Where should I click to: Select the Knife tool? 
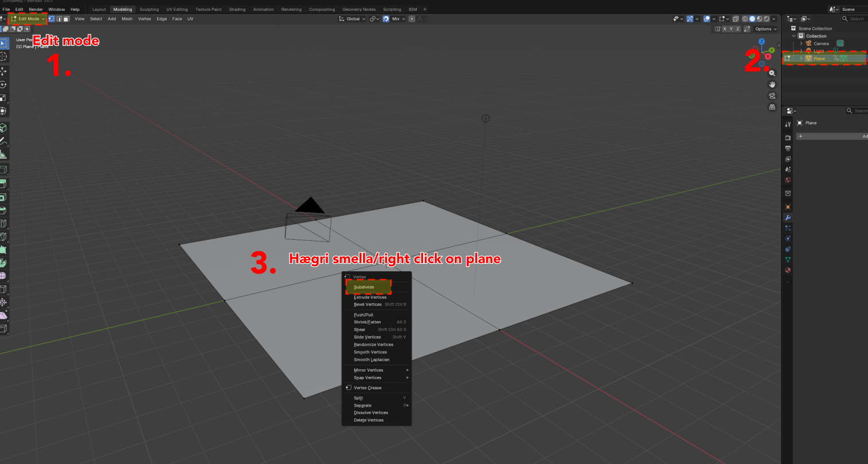3,237
